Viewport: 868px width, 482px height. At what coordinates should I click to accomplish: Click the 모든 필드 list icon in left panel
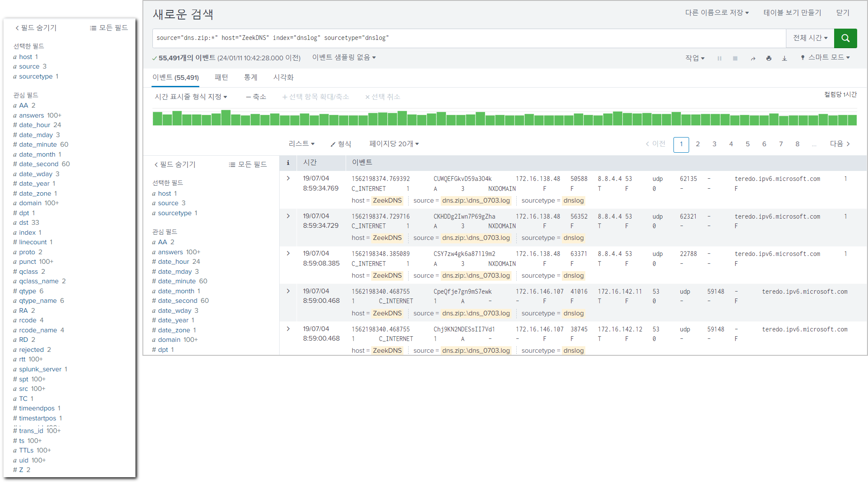click(x=93, y=28)
